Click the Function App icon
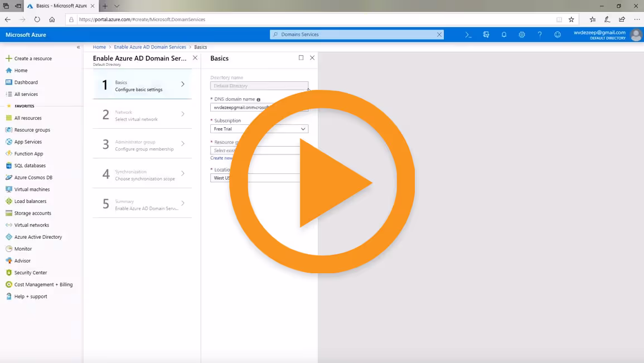This screenshot has width=644, height=363. coord(8,153)
